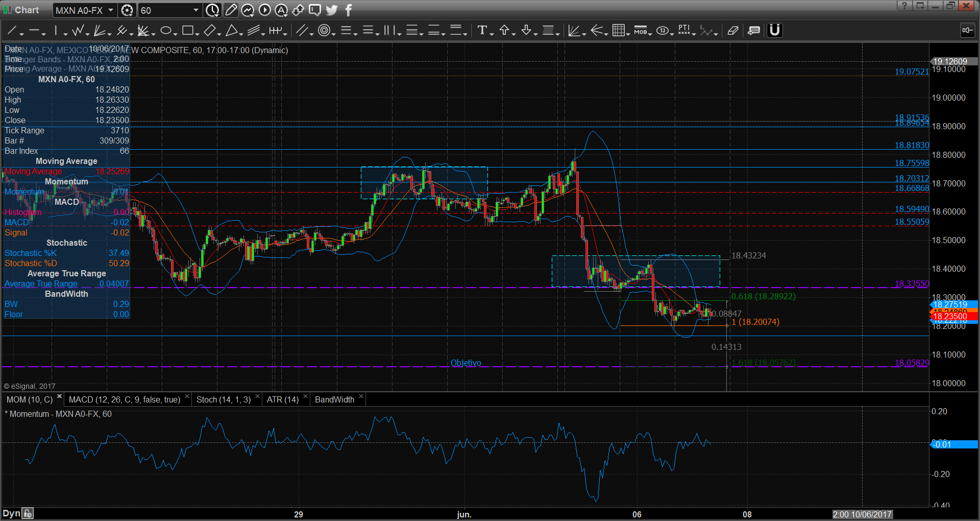
Task: Select the ellipse drawing tool
Action: point(165,31)
